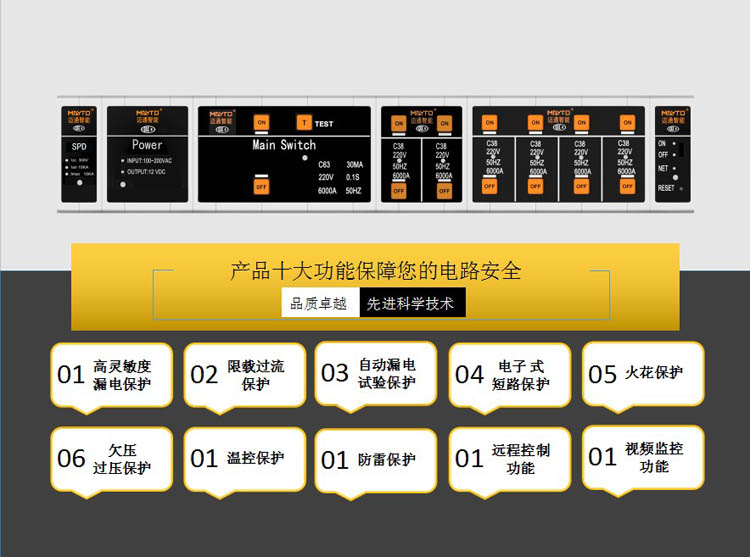The height and width of the screenshot is (557, 750).
Task: Click the 产品十大功能保障您的电路安全 yellow banner title
Action: [376, 271]
